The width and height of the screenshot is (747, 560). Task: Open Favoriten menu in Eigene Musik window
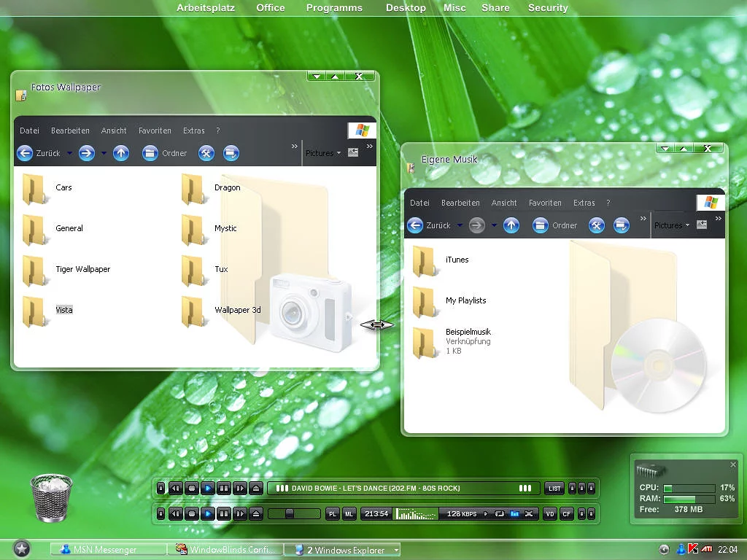coord(545,203)
